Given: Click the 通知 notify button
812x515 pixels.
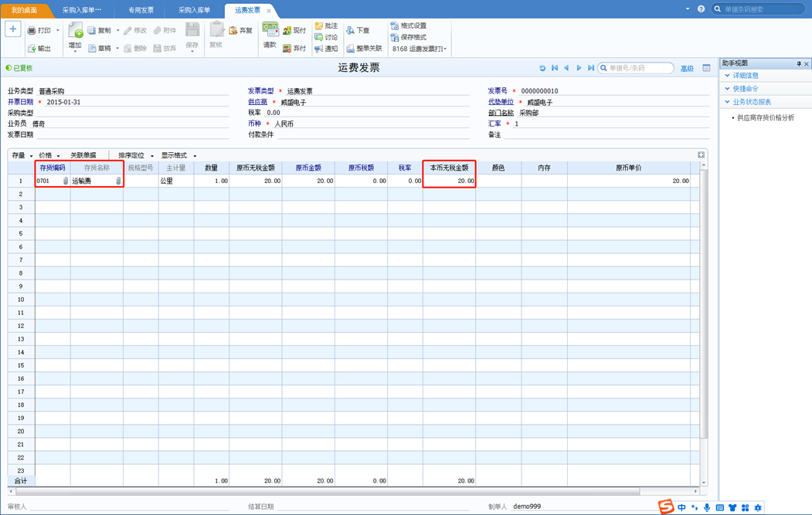Looking at the screenshot, I should (326, 49).
